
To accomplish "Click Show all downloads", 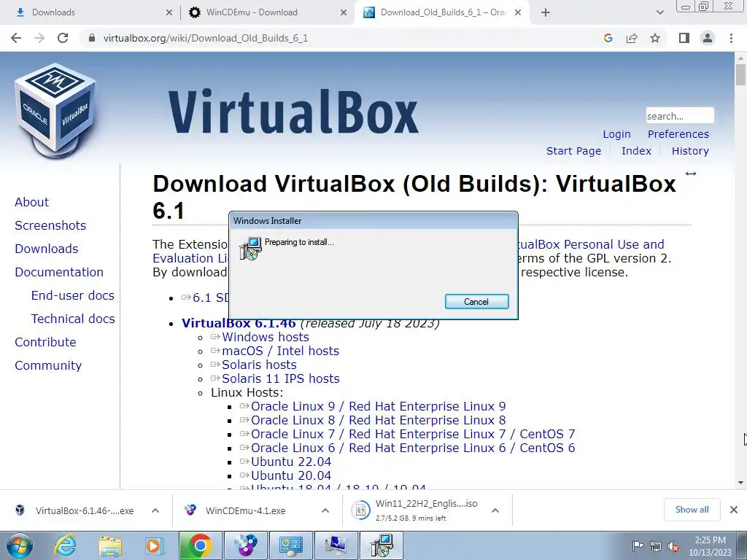I will click(x=692, y=510).
